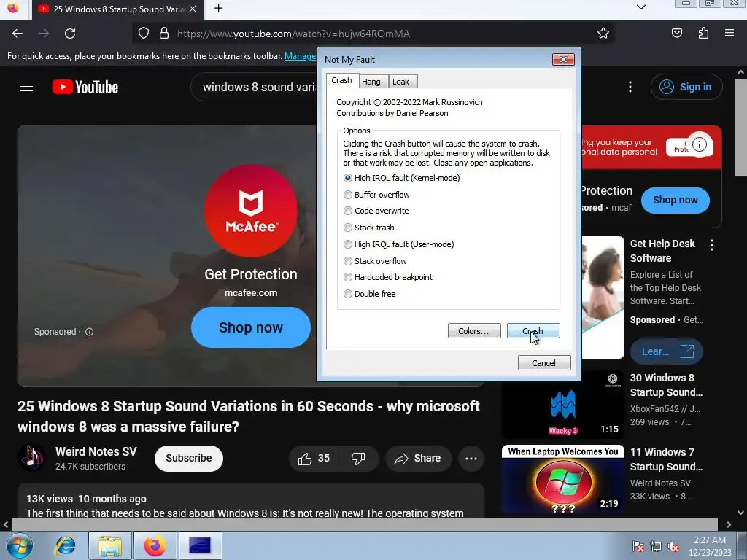
Task: Open the Get Help Desk Software options menu
Action: (712, 245)
